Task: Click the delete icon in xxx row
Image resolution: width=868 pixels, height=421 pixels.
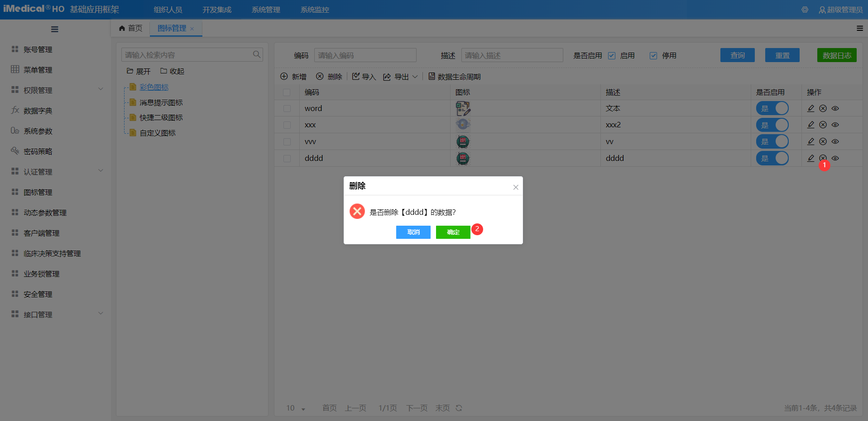Action: [x=823, y=125]
